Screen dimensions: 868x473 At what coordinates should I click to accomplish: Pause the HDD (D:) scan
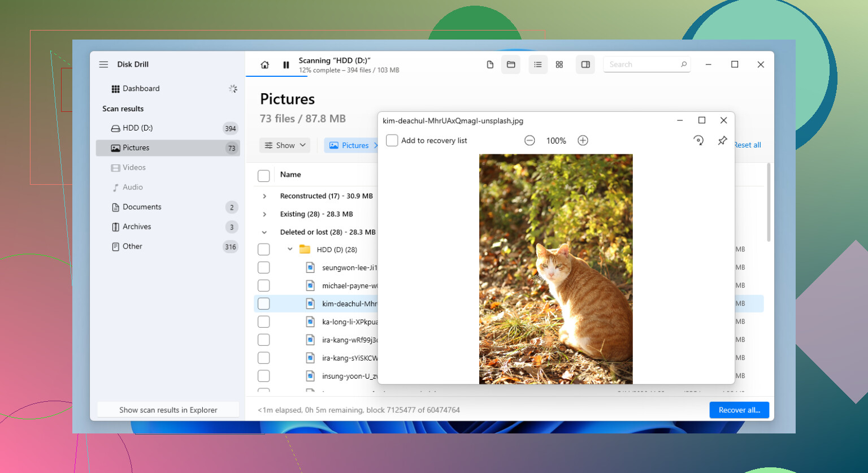point(286,65)
